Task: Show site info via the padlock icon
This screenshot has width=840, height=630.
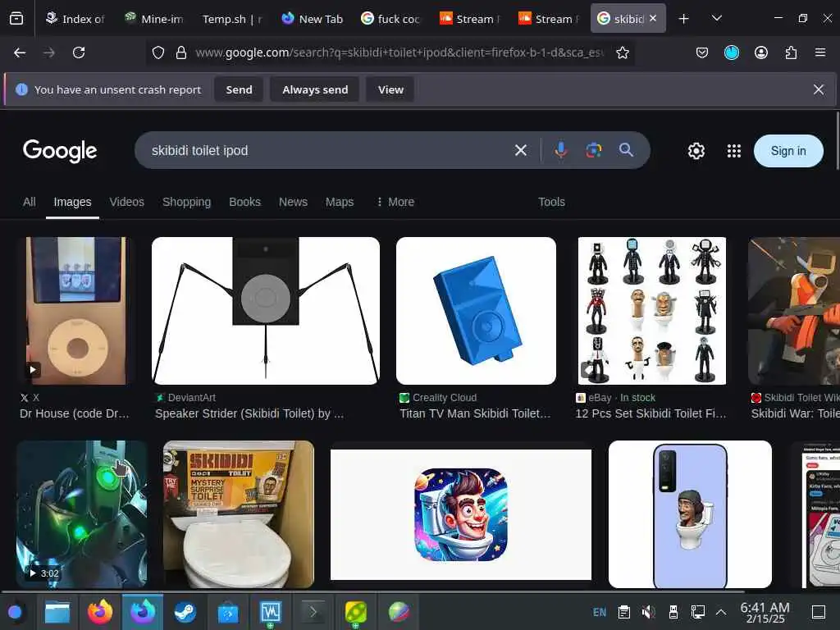Action: pyautogui.click(x=181, y=52)
